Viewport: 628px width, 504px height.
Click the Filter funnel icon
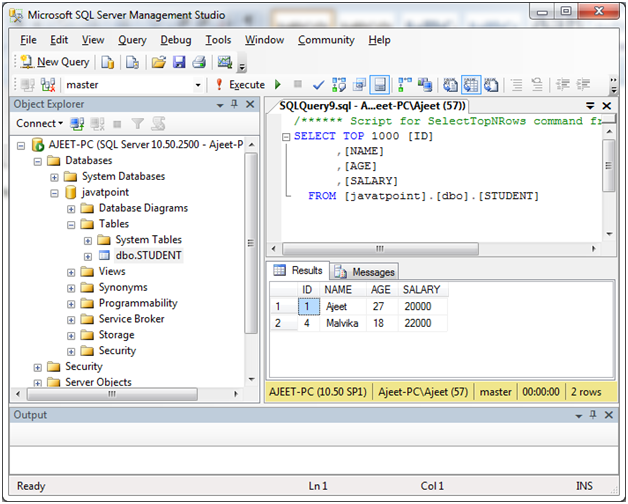click(137, 124)
